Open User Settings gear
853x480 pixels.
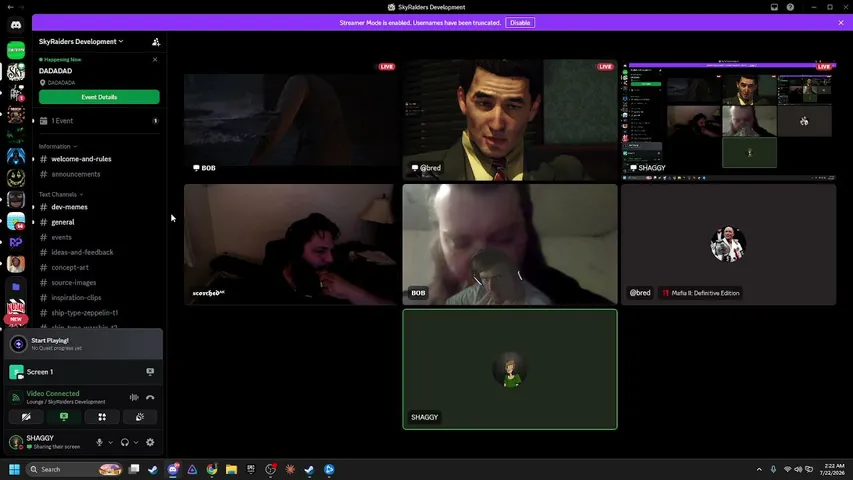150,442
